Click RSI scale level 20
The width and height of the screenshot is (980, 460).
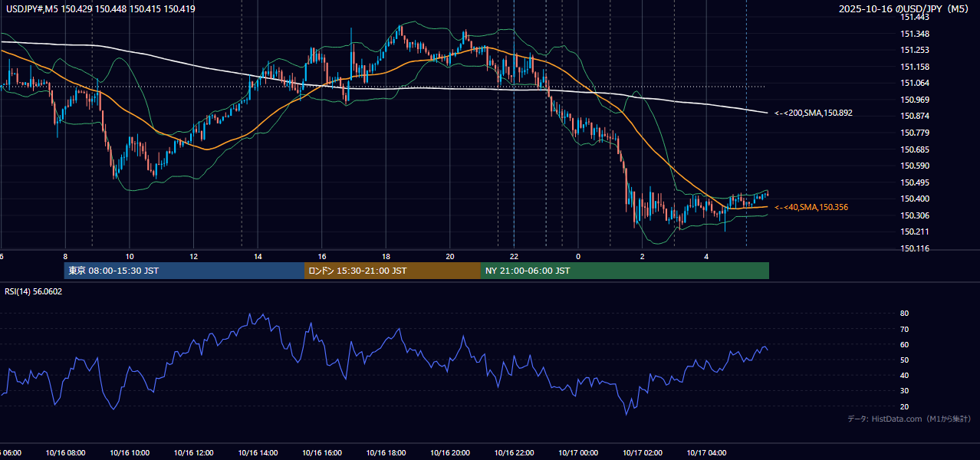pos(905,406)
